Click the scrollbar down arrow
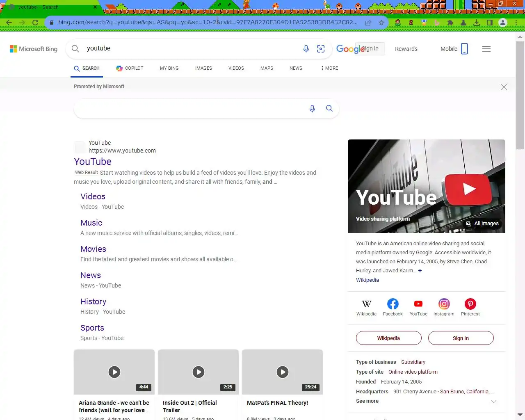 point(520,415)
